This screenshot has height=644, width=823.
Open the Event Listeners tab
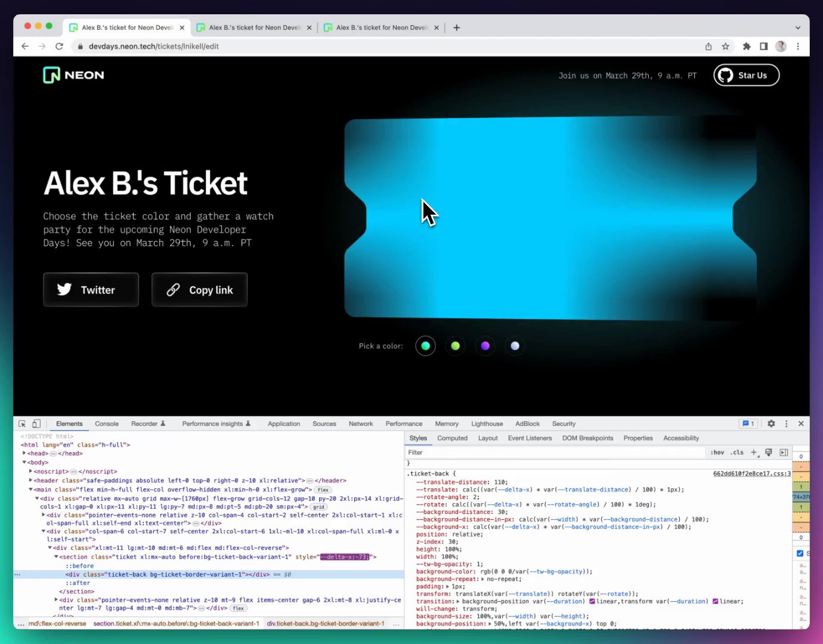pyautogui.click(x=530, y=438)
